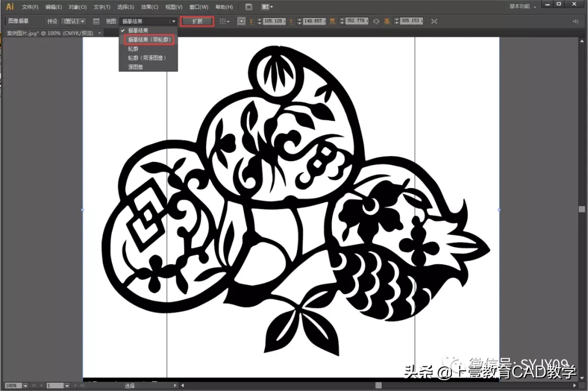The image size is (588, 391).
Task: Open the zoom level dropdown arrow
Action: point(26,386)
